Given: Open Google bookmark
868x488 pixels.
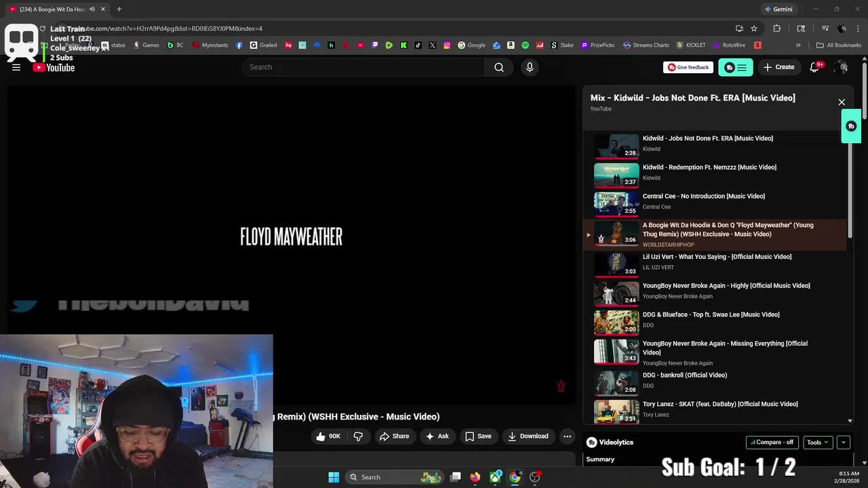Looking at the screenshot, I should [472, 45].
